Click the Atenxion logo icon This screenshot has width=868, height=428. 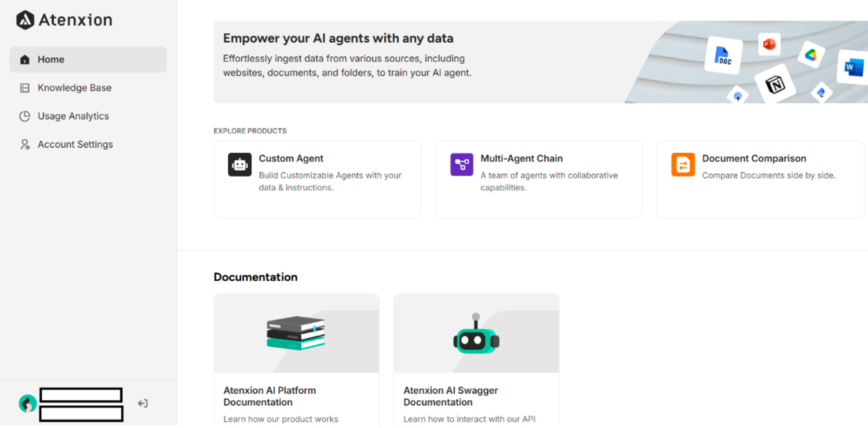point(25,20)
